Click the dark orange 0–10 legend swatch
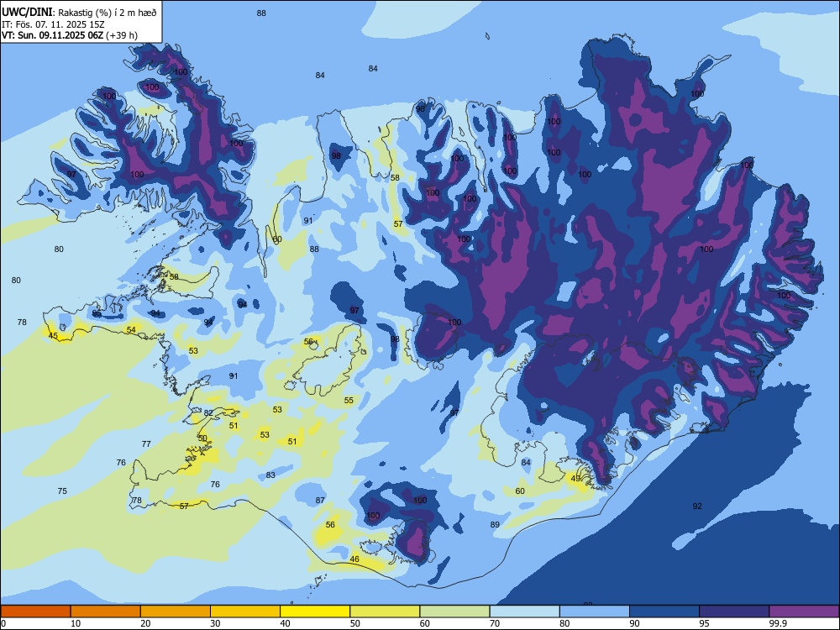 (35, 612)
